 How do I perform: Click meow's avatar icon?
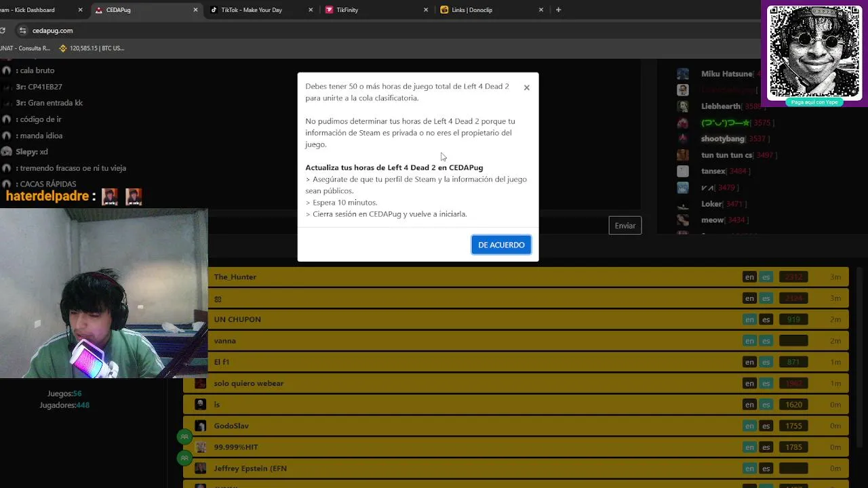[683, 220]
